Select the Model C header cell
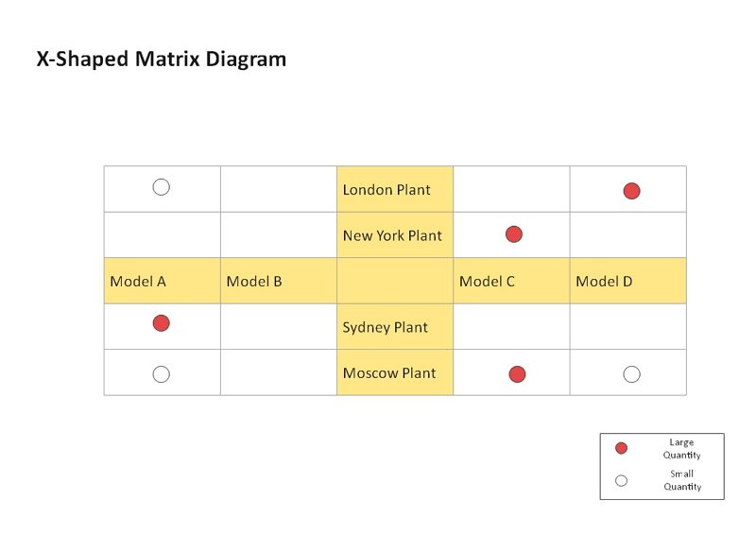The height and width of the screenshot is (535, 756). (511, 281)
